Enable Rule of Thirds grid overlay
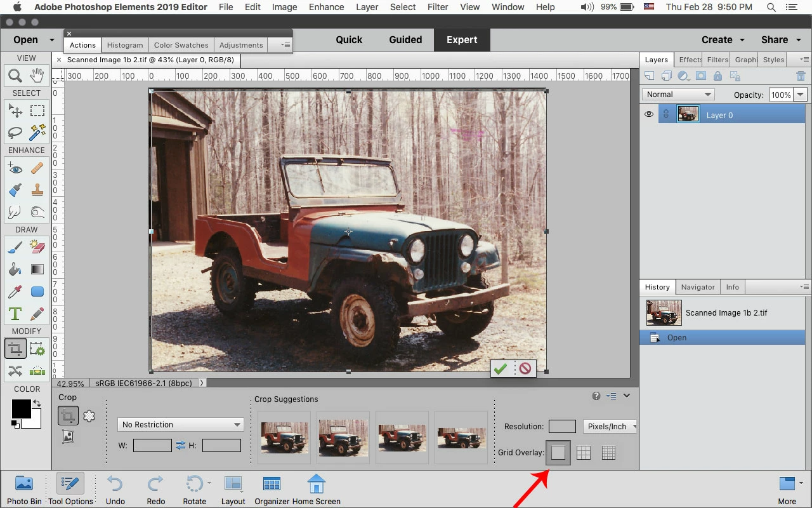 click(x=584, y=453)
